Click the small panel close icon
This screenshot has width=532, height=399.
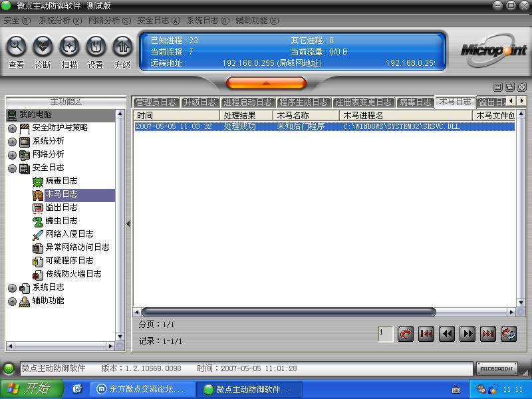(521, 87)
